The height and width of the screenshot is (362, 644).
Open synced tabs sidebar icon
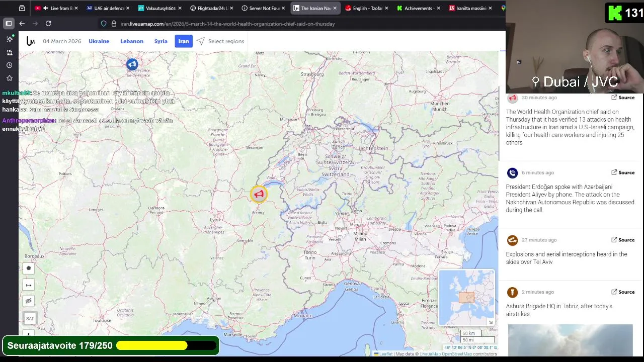coord(9,52)
